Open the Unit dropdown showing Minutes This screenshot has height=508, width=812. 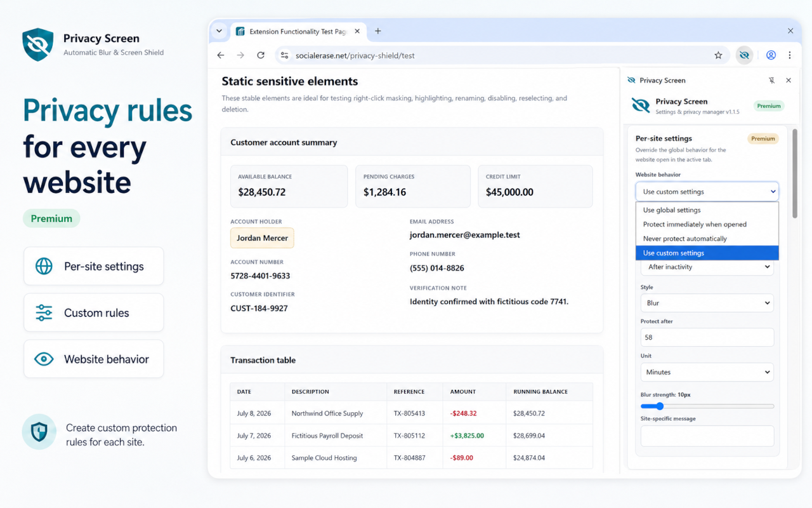(x=707, y=372)
